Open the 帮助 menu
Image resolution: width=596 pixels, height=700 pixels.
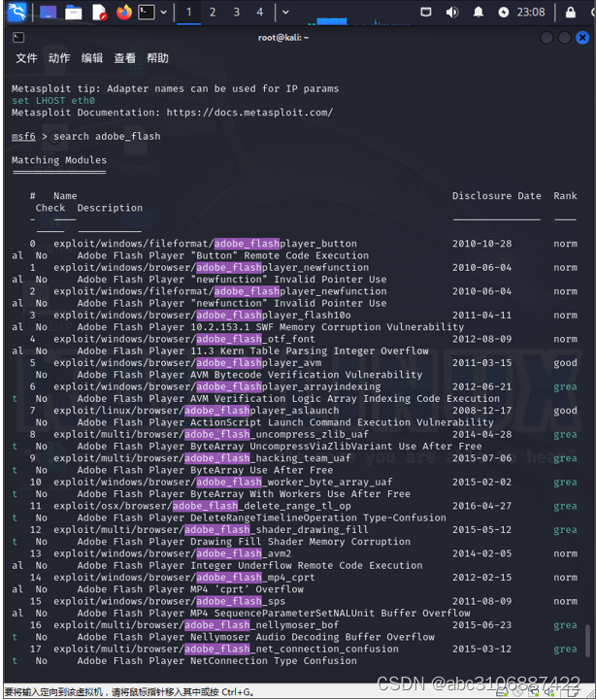(157, 58)
